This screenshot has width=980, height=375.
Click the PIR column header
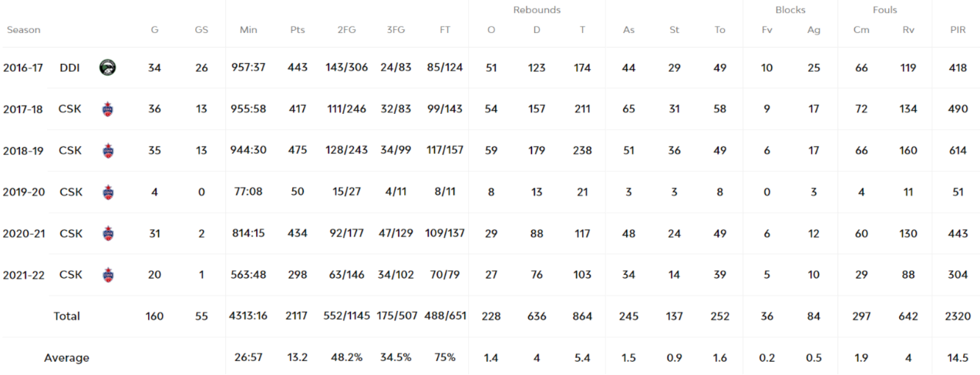pyautogui.click(x=958, y=30)
